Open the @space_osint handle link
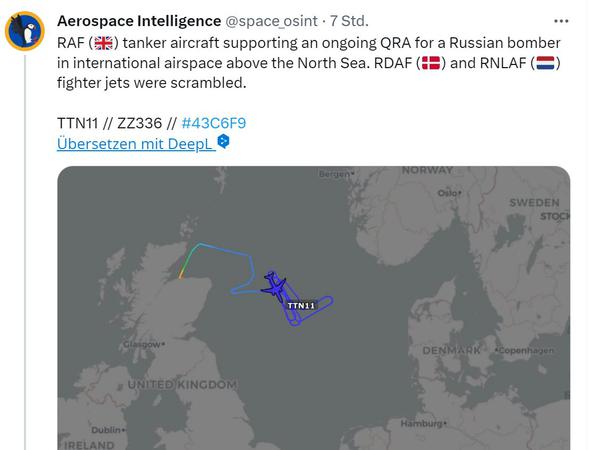Image resolution: width=600 pixels, height=450 pixels. (x=271, y=21)
